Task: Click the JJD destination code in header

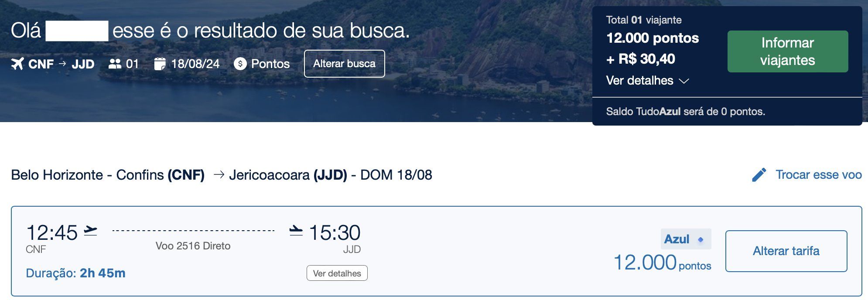Action: tap(83, 64)
